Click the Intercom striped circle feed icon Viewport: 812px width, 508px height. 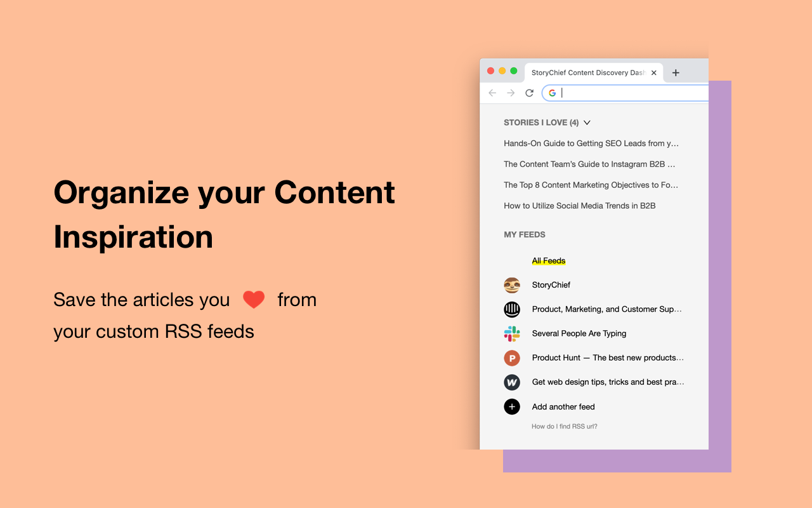pyautogui.click(x=512, y=309)
